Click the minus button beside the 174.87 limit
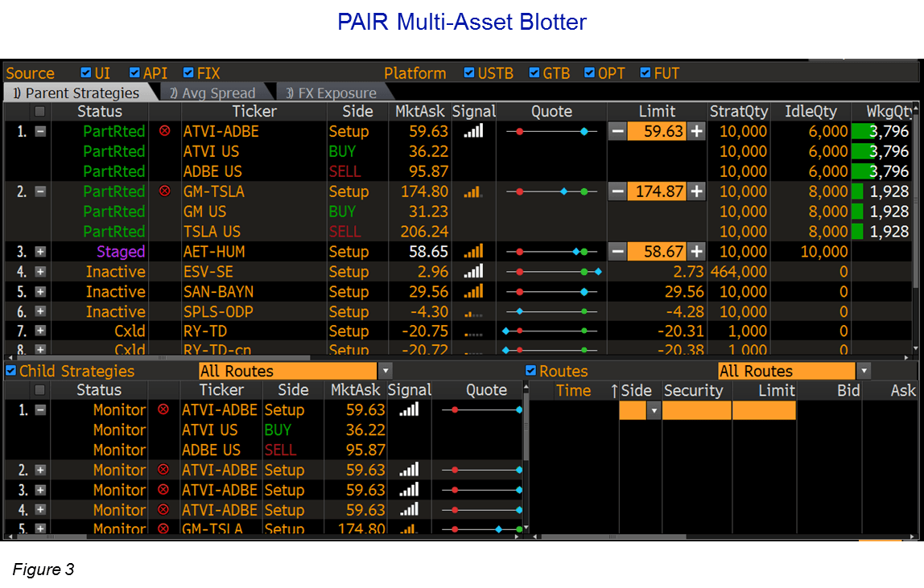The image size is (924, 588). [617, 191]
